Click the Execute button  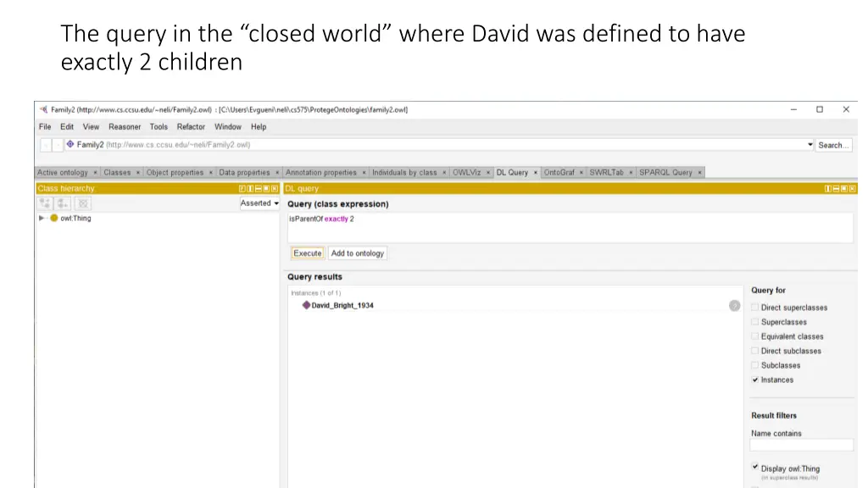[x=307, y=253]
